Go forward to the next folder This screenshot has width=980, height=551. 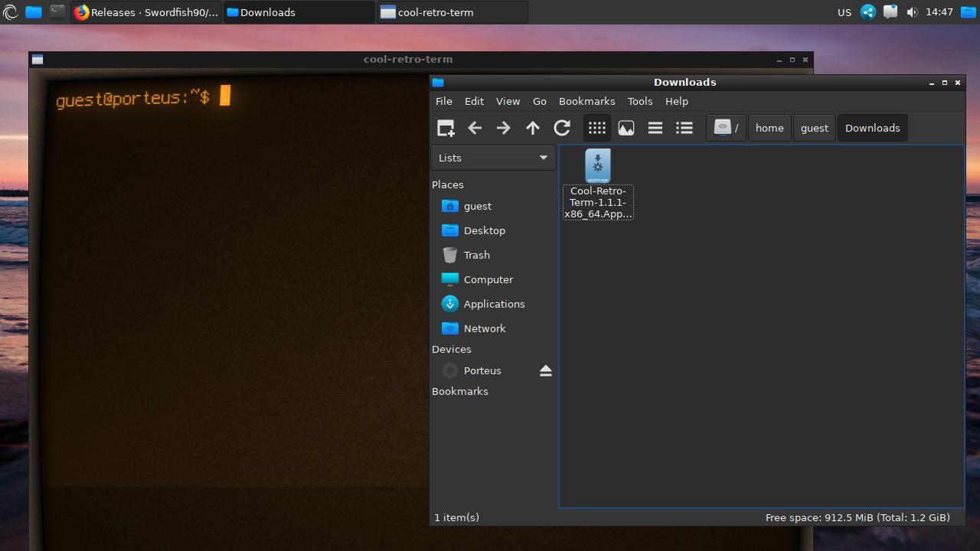(503, 129)
